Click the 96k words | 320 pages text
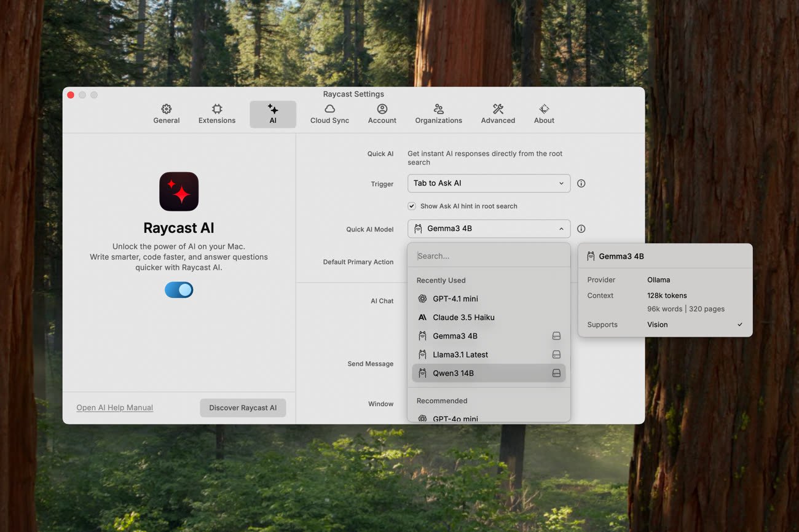 pos(686,309)
